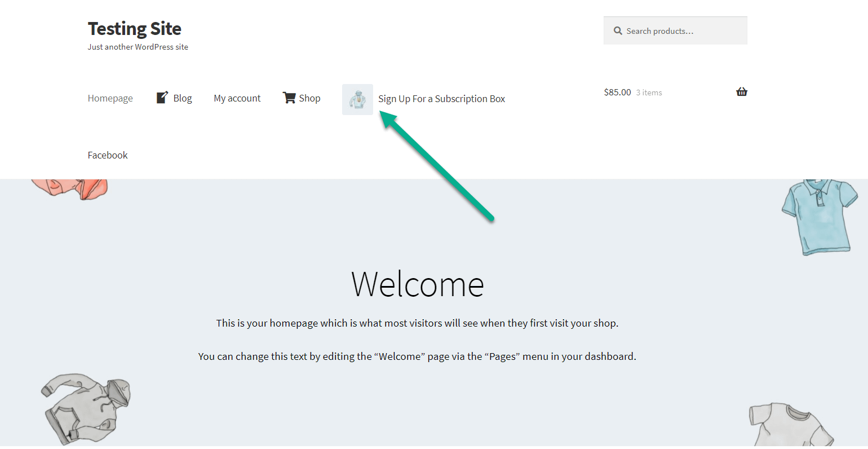Open the Homepage menu item
The width and height of the screenshot is (868, 449).
pos(110,98)
